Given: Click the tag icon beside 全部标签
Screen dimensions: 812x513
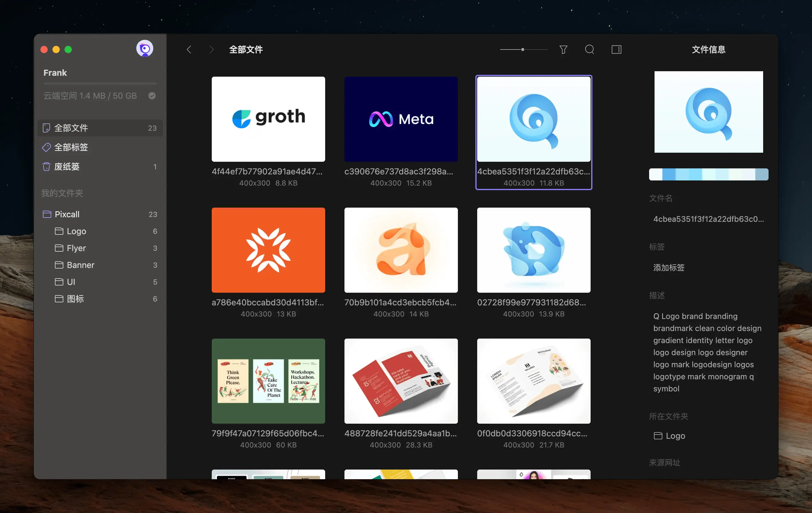Looking at the screenshot, I should click(46, 147).
